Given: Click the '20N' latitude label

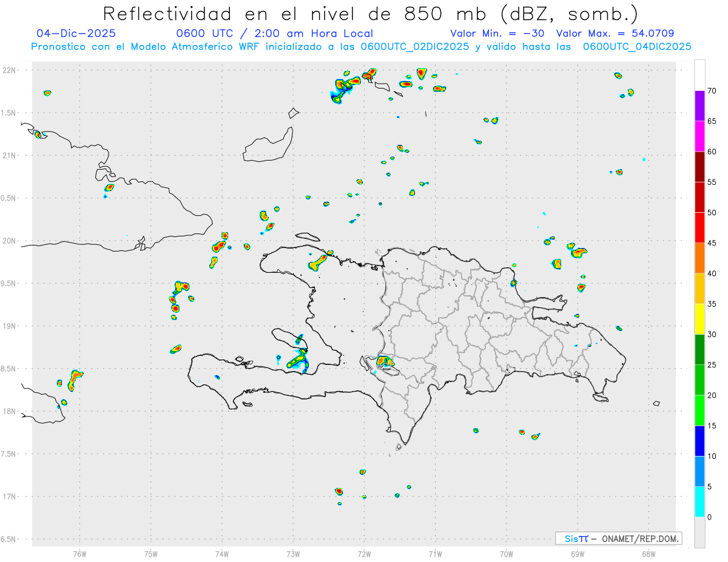Looking at the screenshot, I should [10, 241].
